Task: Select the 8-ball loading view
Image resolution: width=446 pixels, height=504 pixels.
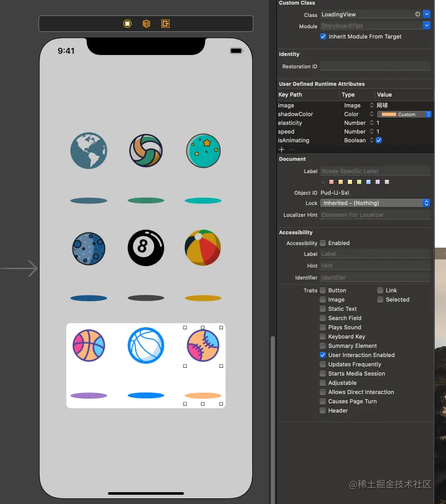Action: click(146, 248)
